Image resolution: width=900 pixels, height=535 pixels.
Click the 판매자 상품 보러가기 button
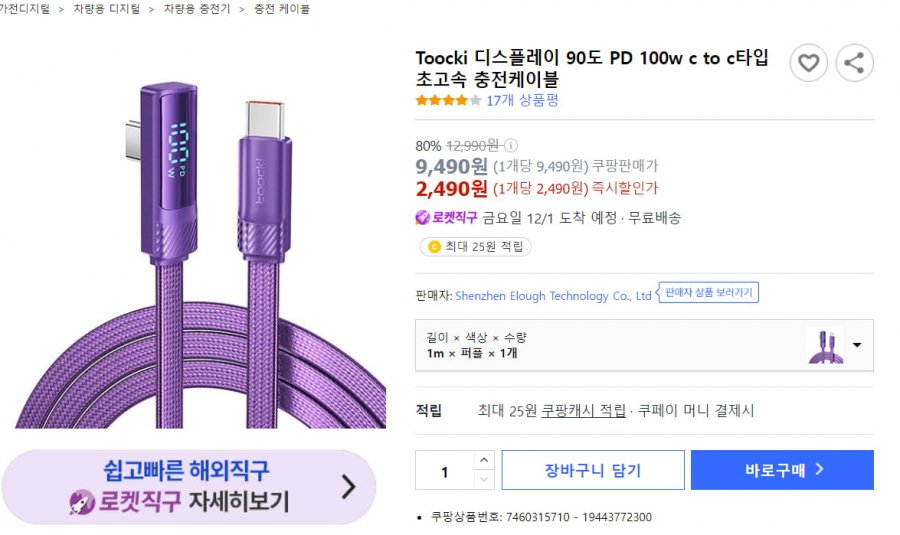(x=709, y=292)
